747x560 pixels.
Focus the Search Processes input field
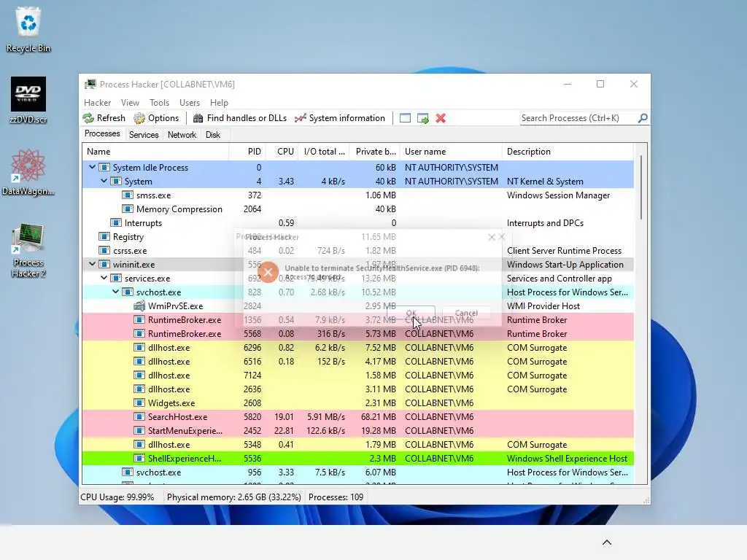578,118
